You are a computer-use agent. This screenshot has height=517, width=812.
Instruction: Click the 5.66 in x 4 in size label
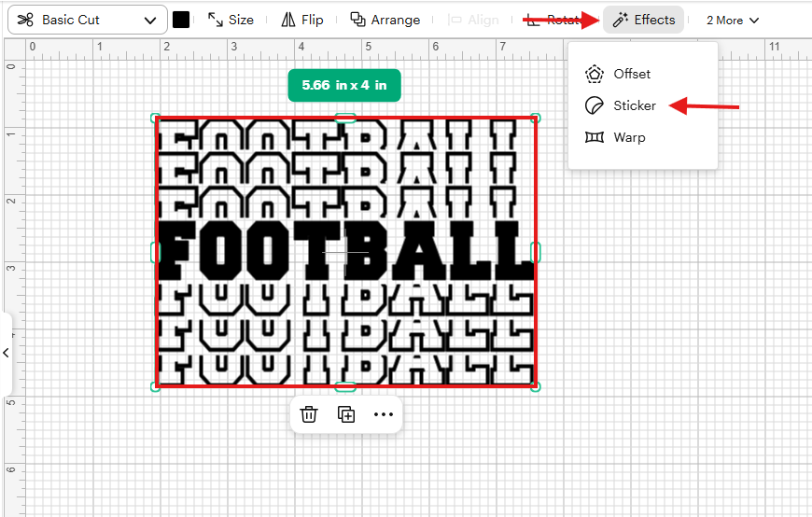point(344,86)
